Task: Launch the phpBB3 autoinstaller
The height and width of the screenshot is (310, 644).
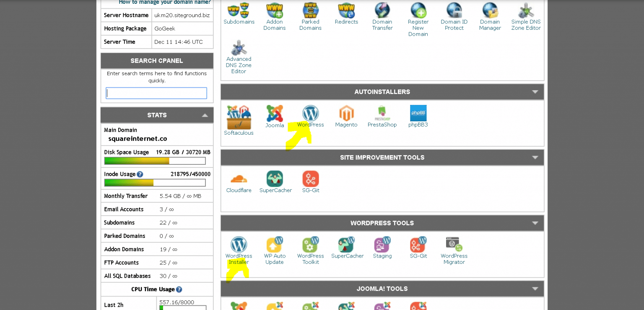Action: [418, 116]
